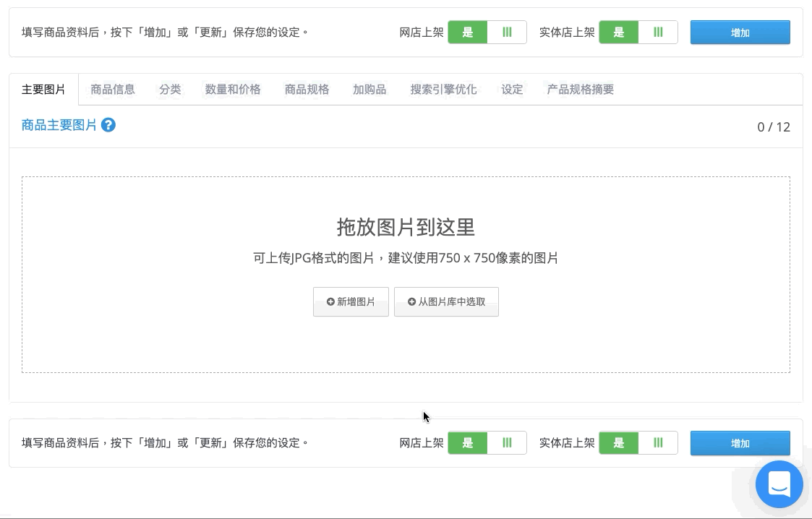Screen dimensions: 812x519
Task: Click the help question mark icon
Action: (x=108, y=125)
